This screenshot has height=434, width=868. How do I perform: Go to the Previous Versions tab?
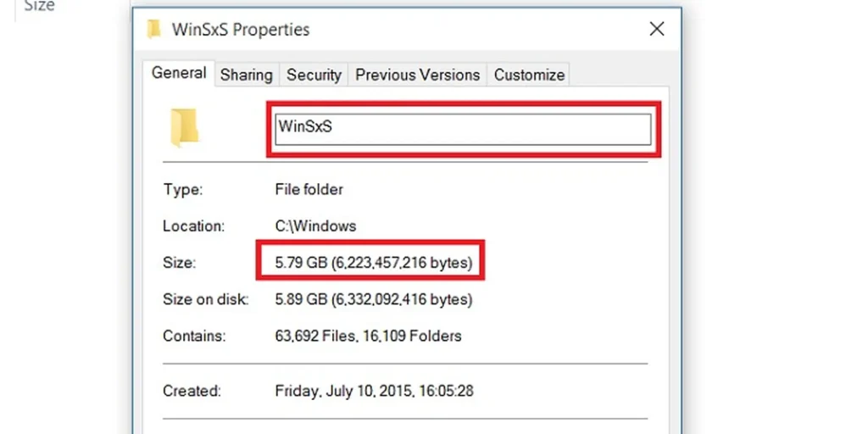click(x=417, y=75)
